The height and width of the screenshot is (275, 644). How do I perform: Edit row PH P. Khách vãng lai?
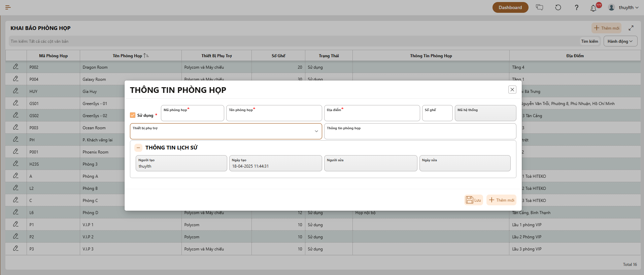[16, 139]
